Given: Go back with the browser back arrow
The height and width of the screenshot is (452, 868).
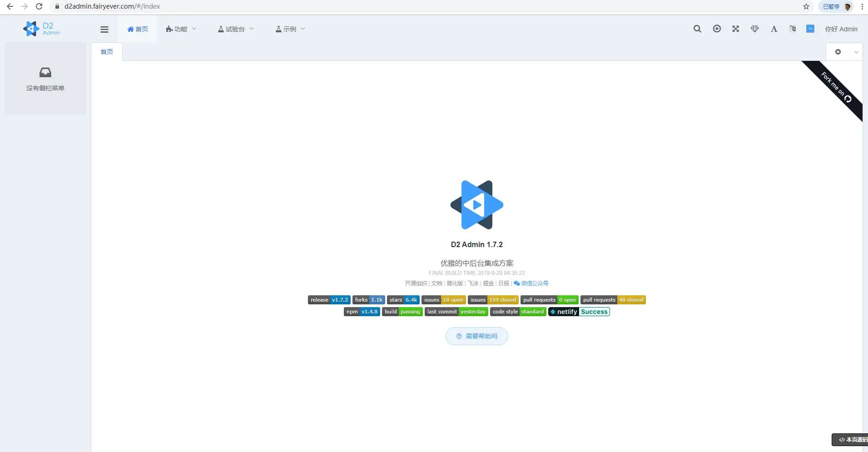Looking at the screenshot, I should click(10, 6).
